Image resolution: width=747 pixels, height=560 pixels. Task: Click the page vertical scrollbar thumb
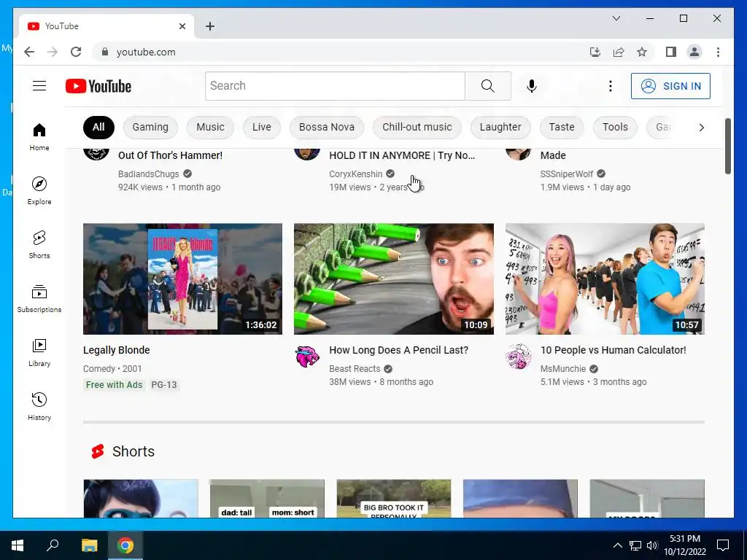tap(727, 146)
